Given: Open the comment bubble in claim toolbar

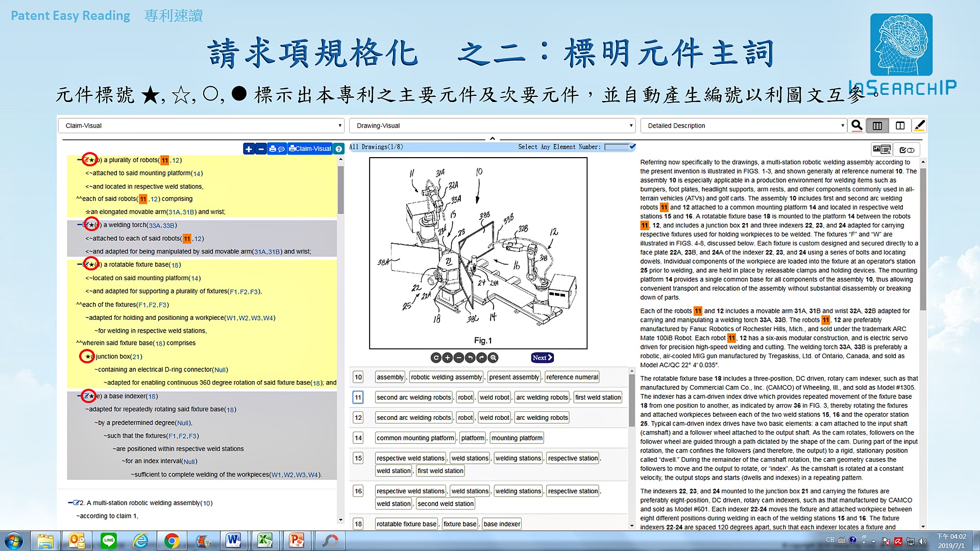Looking at the screenshot, I should point(281,149).
